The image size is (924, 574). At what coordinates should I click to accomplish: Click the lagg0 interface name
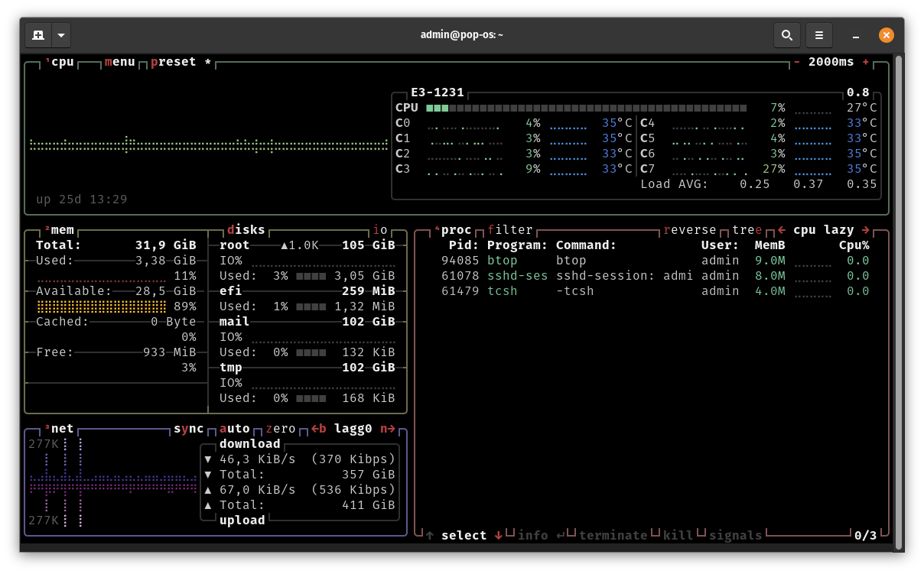(x=353, y=429)
